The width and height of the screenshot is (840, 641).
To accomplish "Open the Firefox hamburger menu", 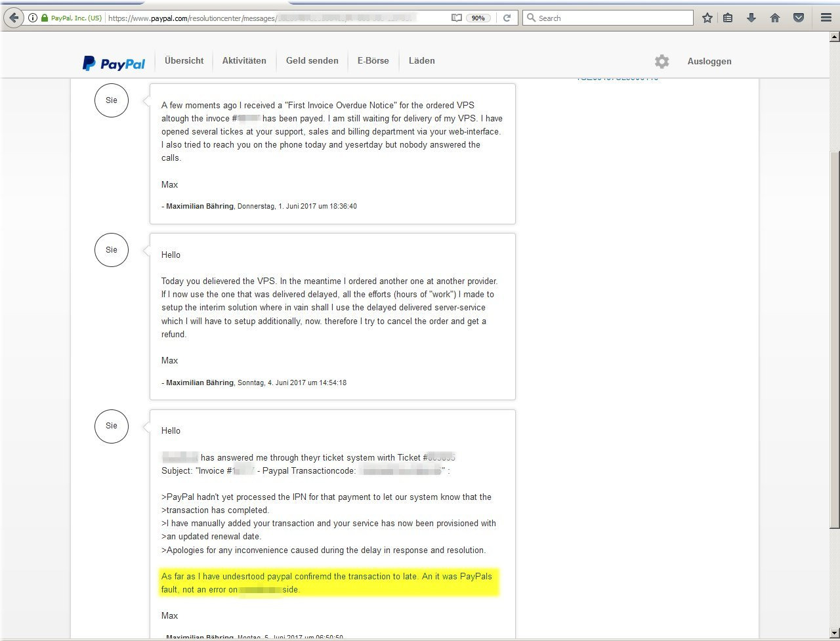I will point(826,18).
